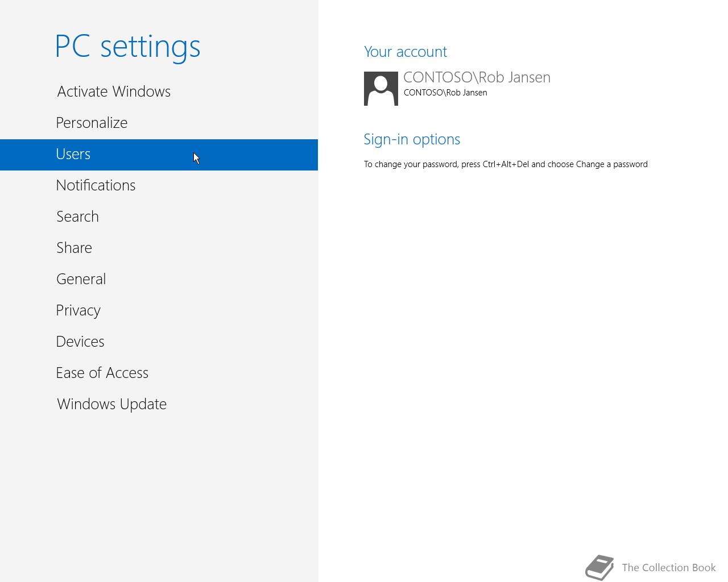The image size is (728, 582).
Task: Click the large CONTOSO\Rob Jansen account name
Action: pos(477,77)
